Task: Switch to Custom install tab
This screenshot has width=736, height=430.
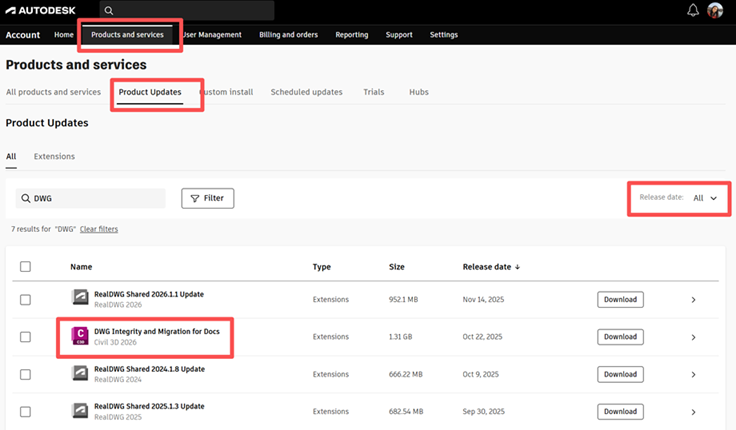Action: pyautogui.click(x=226, y=92)
